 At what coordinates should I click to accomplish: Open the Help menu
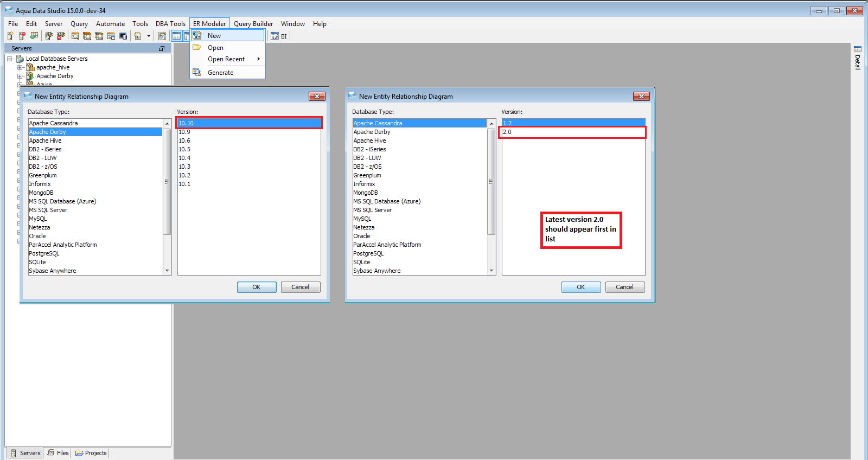coord(320,24)
